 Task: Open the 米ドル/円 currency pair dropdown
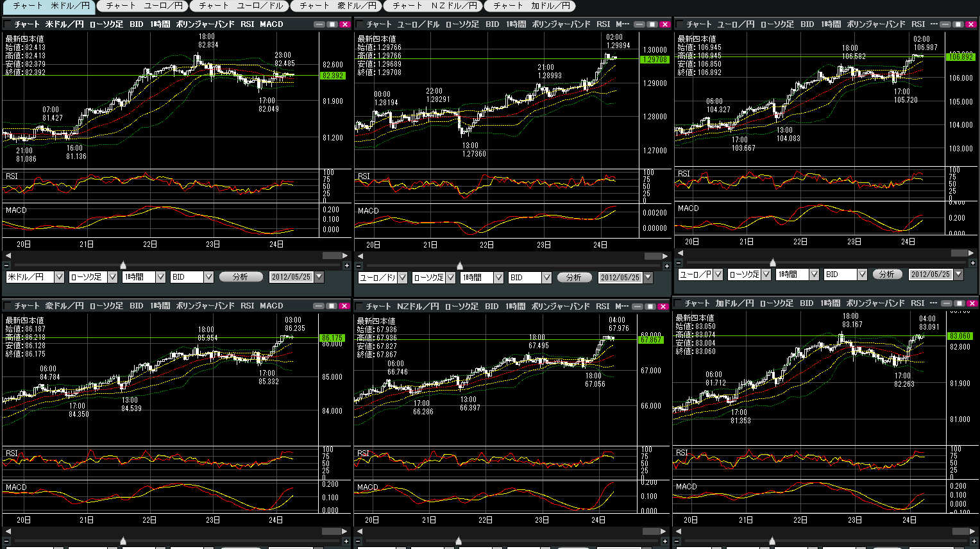[x=59, y=277]
